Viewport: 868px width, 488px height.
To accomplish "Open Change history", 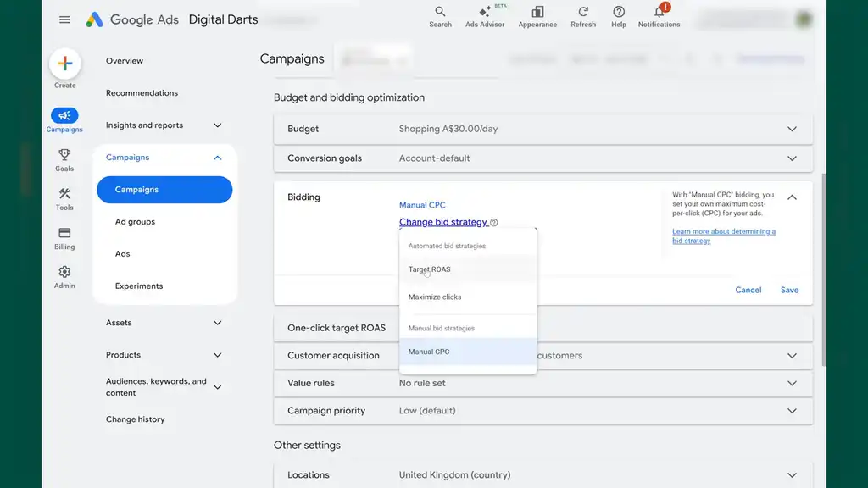I will coord(135,419).
